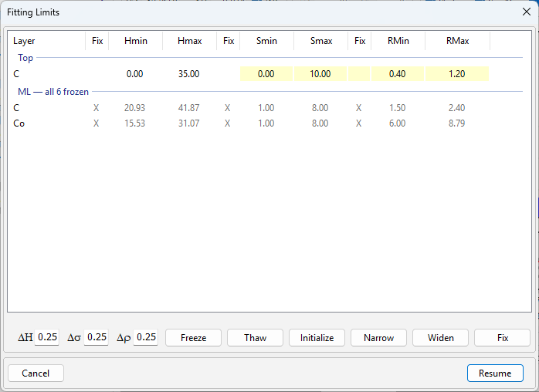This screenshot has width=539, height=392.
Task: Select ML C RMax value 2.40
Action: pos(457,108)
